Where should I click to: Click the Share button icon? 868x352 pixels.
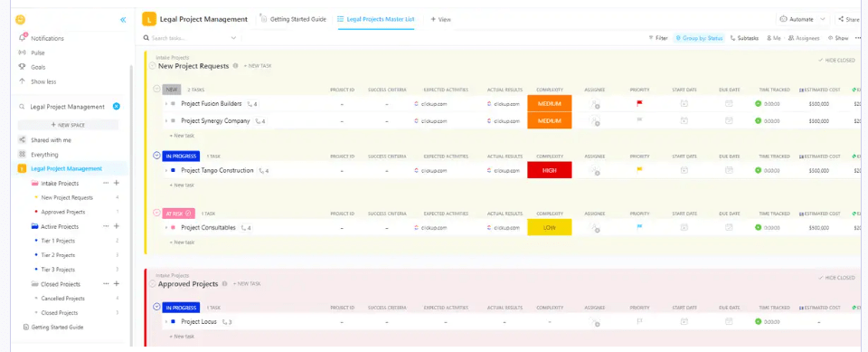click(841, 19)
